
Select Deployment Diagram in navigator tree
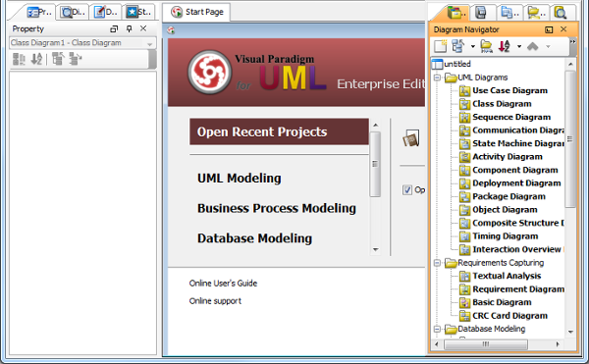(516, 183)
